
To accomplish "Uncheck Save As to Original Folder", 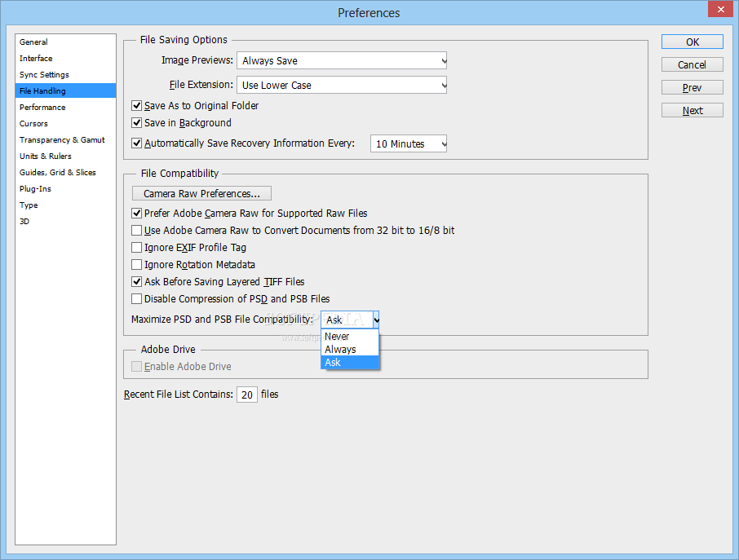I will [x=137, y=105].
